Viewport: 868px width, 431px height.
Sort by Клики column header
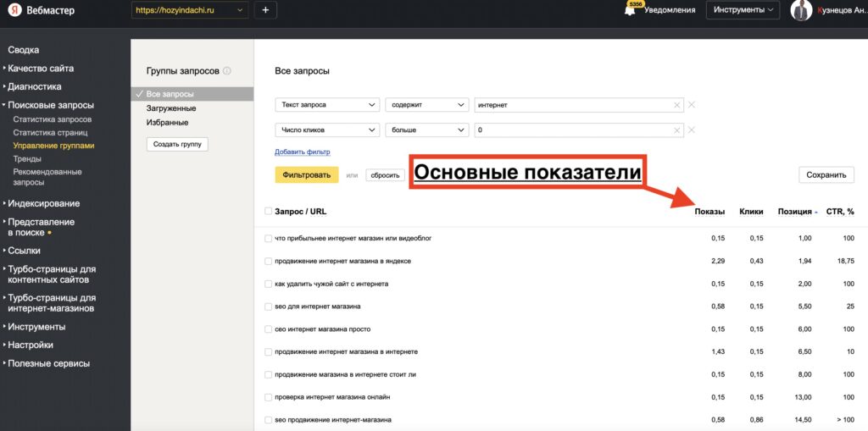(x=751, y=212)
